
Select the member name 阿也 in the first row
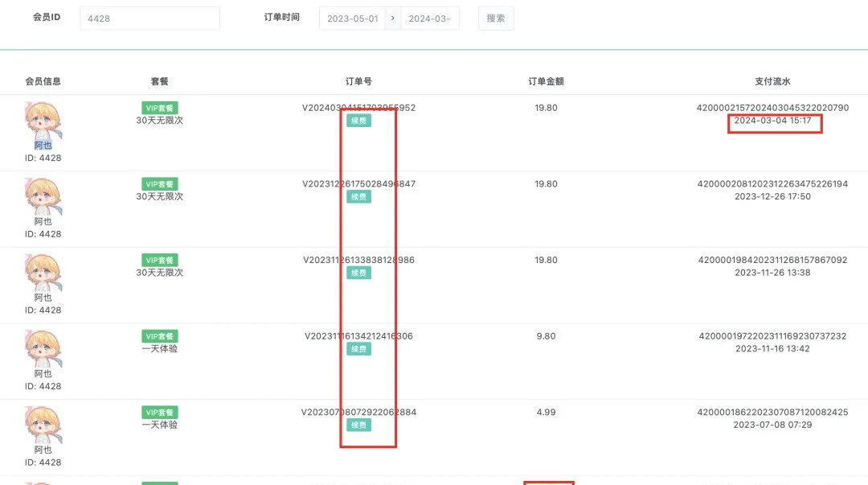tap(42, 145)
